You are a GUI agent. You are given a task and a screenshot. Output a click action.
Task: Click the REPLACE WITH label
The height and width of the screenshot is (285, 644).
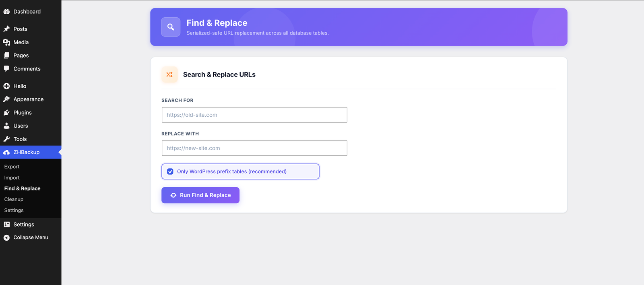pyautogui.click(x=180, y=134)
